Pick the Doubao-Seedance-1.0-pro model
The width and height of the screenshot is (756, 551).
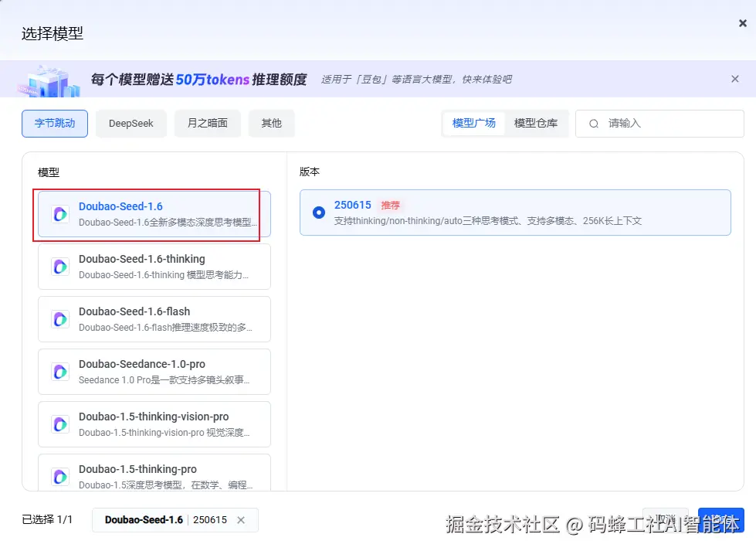click(x=154, y=372)
